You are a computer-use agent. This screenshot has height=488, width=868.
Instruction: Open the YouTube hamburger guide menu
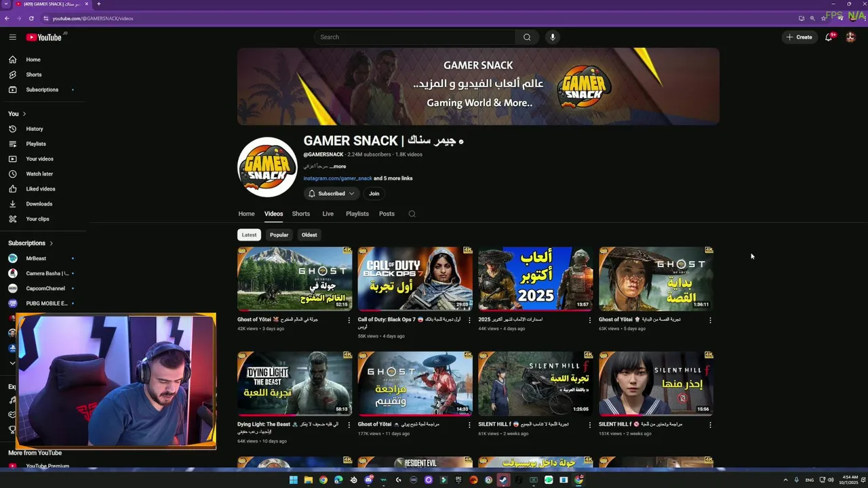pos(12,37)
